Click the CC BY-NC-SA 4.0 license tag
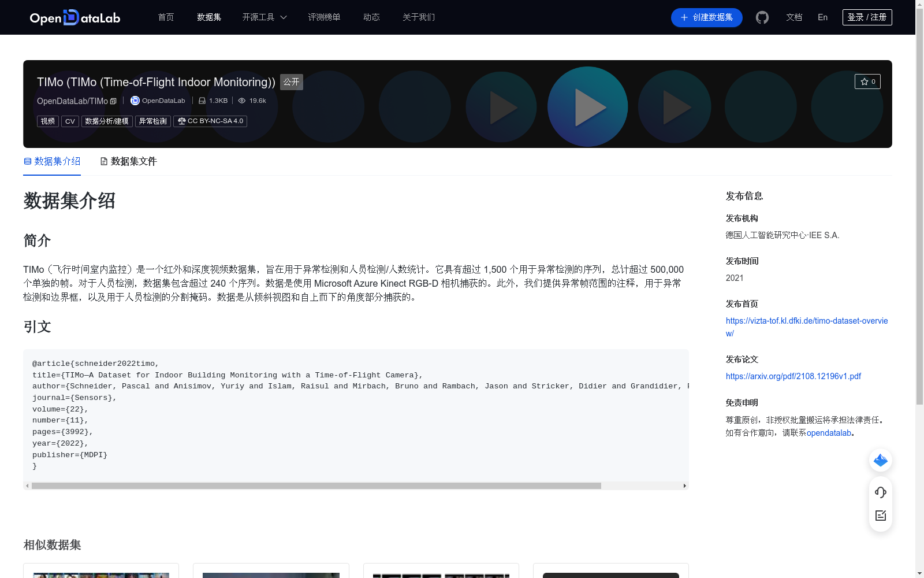924x578 pixels. (x=210, y=121)
